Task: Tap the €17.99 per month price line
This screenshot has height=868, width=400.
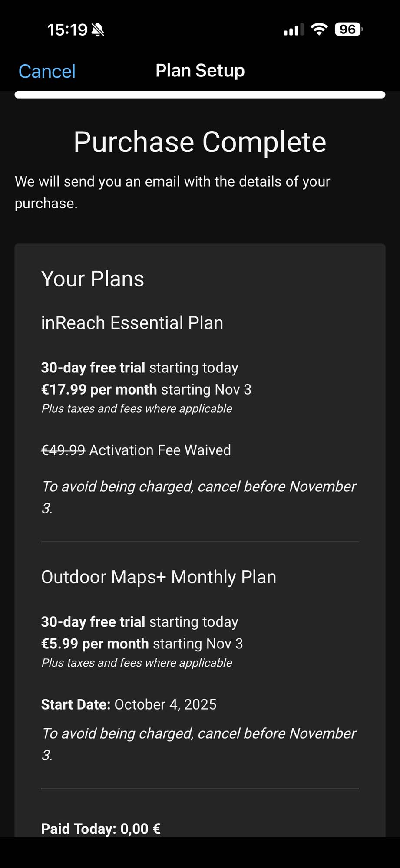Action: pos(146,389)
